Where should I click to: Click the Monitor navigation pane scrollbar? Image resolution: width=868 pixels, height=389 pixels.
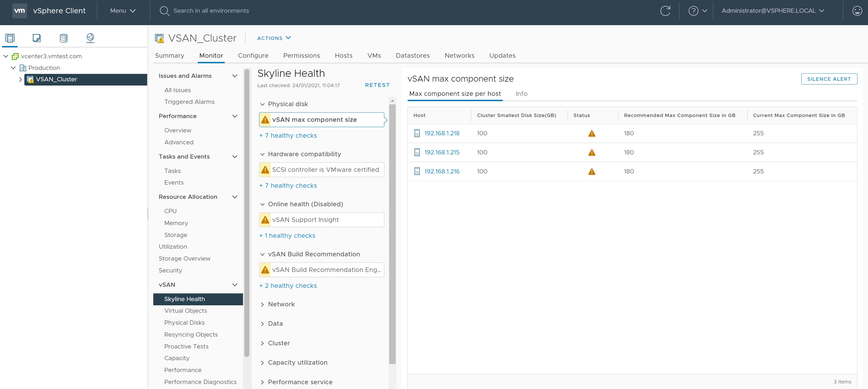247,213
